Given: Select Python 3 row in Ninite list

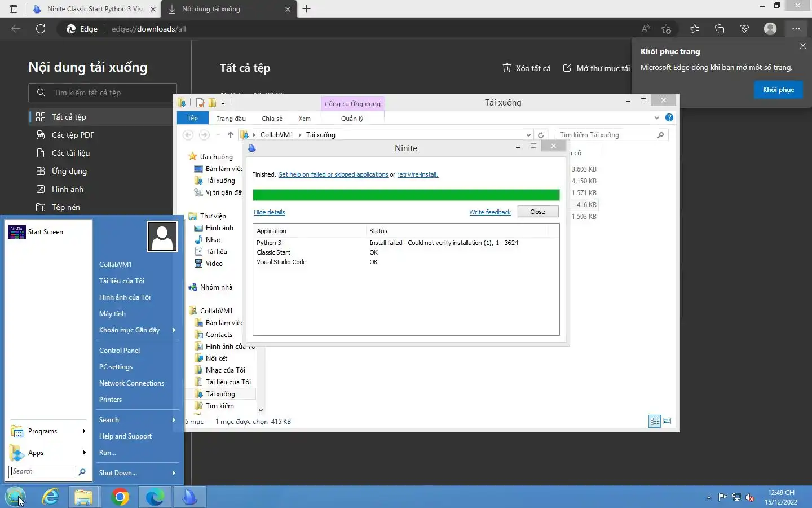Looking at the screenshot, I should click(406, 243).
